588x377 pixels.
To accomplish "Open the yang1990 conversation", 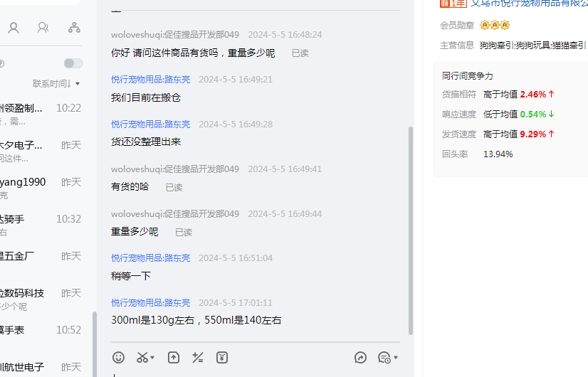I will [x=41, y=188].
